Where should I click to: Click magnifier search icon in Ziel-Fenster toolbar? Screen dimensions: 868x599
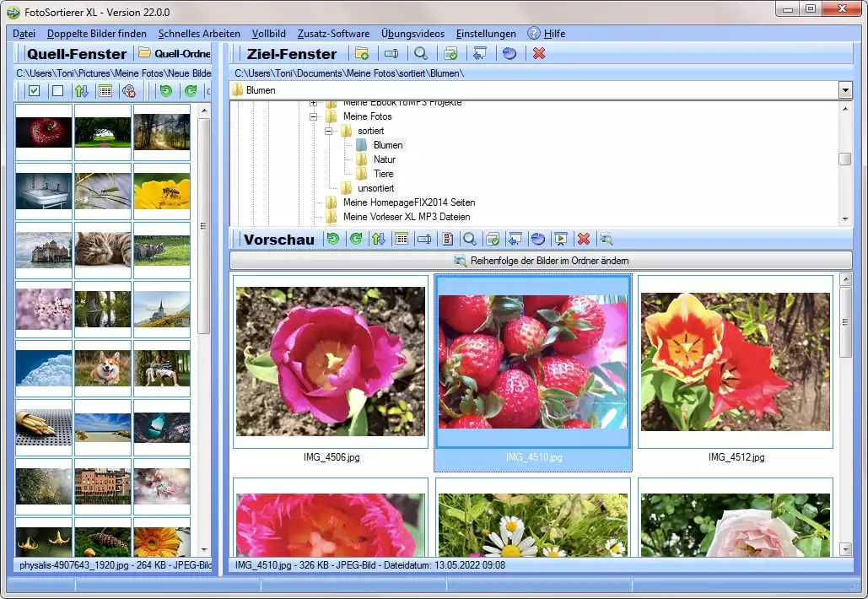click(x=419, y=54)
